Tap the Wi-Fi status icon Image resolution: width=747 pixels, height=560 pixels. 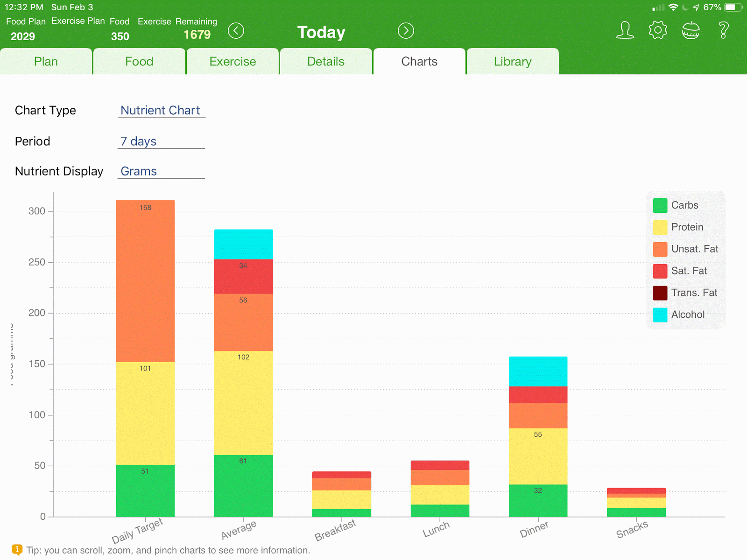pos(673,7)
